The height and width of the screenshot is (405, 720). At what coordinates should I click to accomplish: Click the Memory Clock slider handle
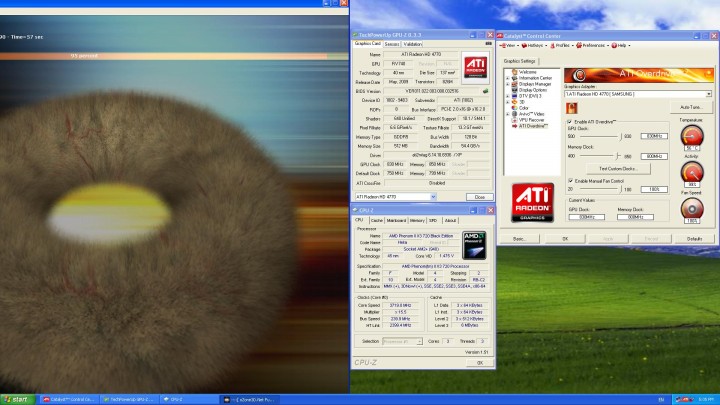pos(618,156)
